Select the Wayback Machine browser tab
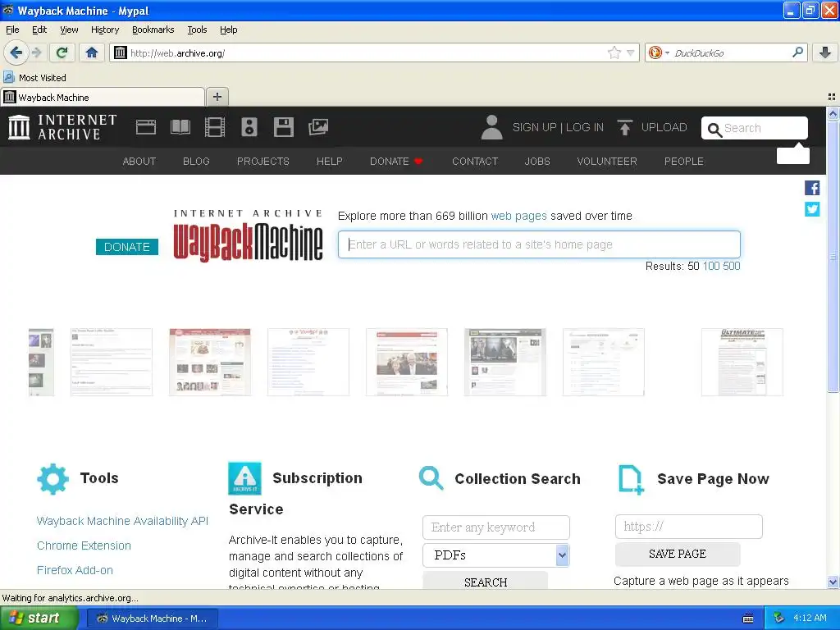Viewport: 840px width, 630px height. tap(103, 97)
